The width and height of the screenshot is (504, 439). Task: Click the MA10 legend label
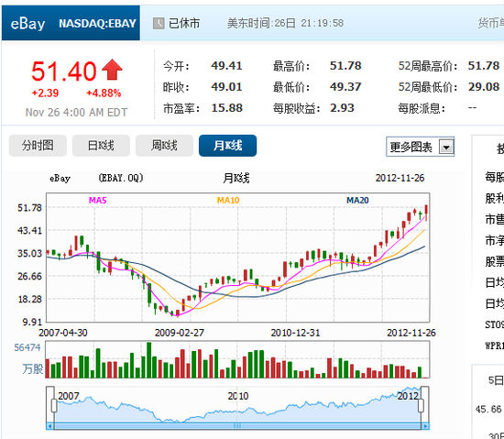(x=228, y=200)
